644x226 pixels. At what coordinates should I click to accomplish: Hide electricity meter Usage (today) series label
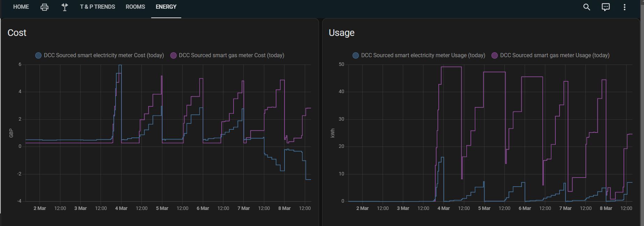(x=423, y=55)
